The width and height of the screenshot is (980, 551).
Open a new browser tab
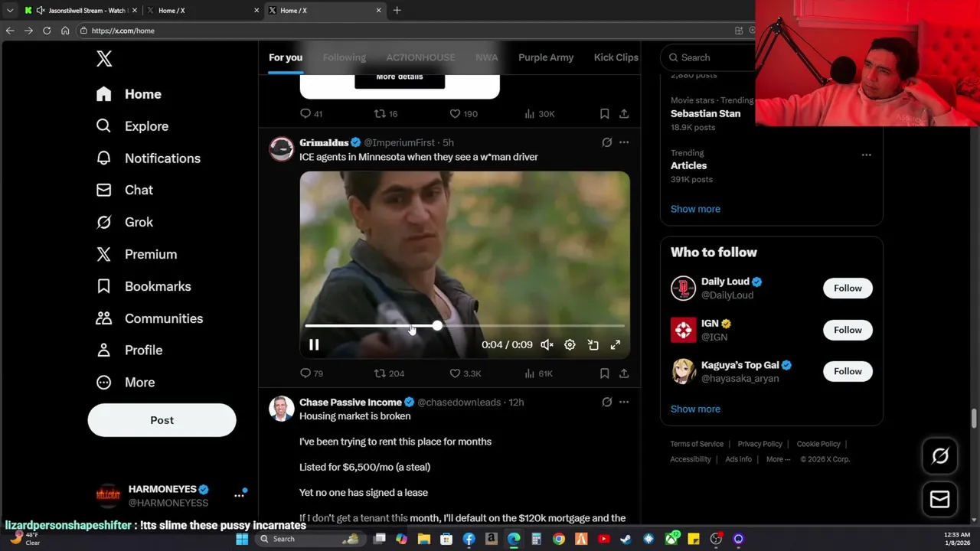pyautogui.click(x=397, y=11)
